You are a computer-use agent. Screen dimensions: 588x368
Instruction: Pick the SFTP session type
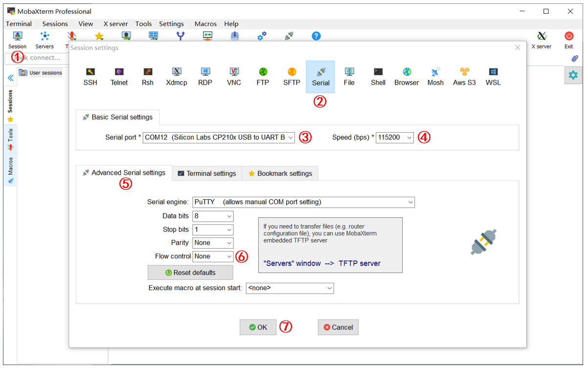[292, 77]
